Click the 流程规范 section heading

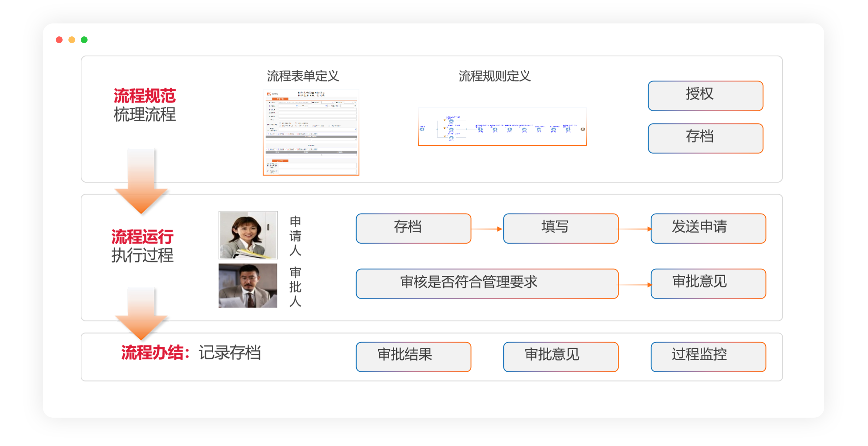click(x=145, y=95)
